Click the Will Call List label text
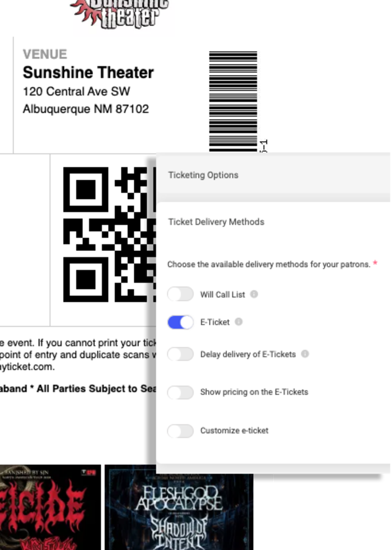The image size is (392, 550). click(223, 295)
